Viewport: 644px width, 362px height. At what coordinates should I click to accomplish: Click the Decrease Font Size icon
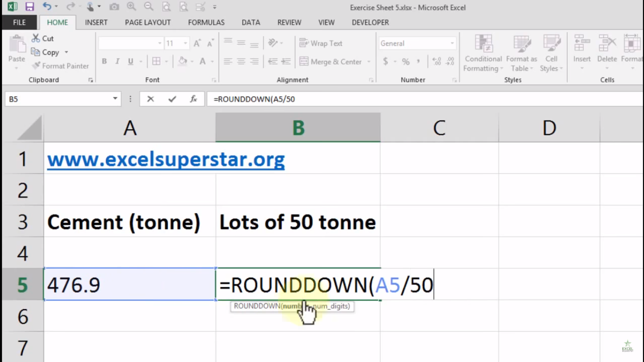tap(210, 43)
